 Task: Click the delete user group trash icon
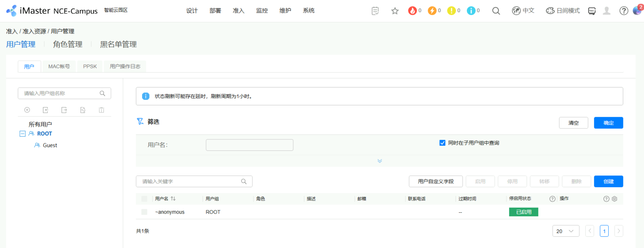pos(101,110)
